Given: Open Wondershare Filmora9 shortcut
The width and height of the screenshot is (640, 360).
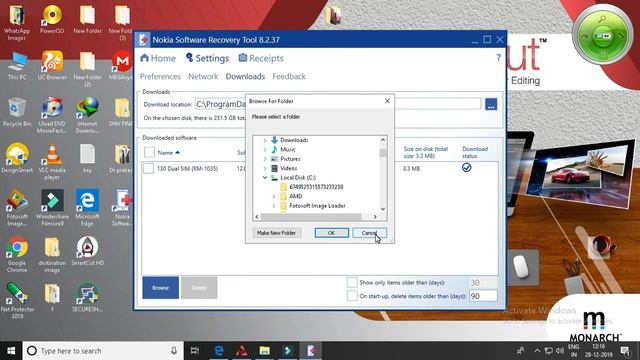Looking at the screenshot, I should [x=52, y=208].
